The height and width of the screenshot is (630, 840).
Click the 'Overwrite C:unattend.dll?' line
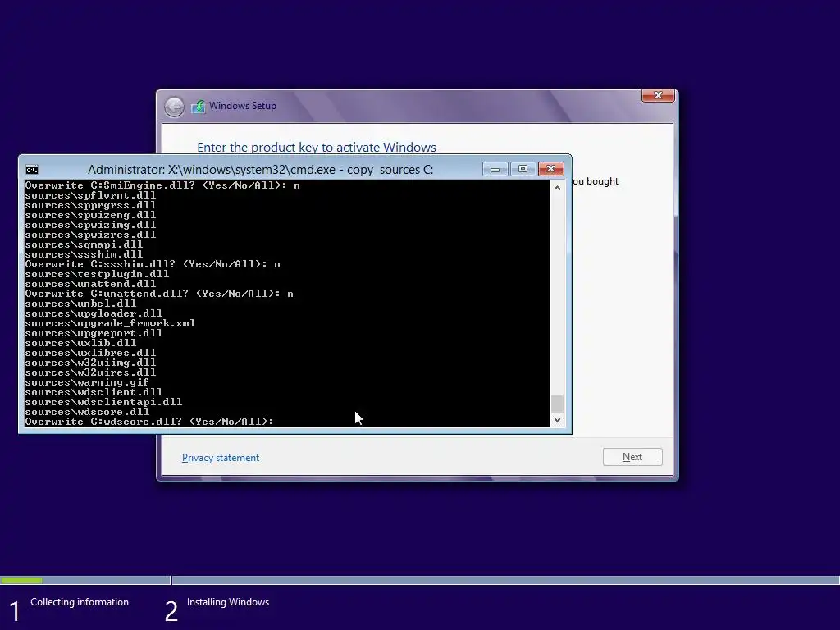(159, 294)
